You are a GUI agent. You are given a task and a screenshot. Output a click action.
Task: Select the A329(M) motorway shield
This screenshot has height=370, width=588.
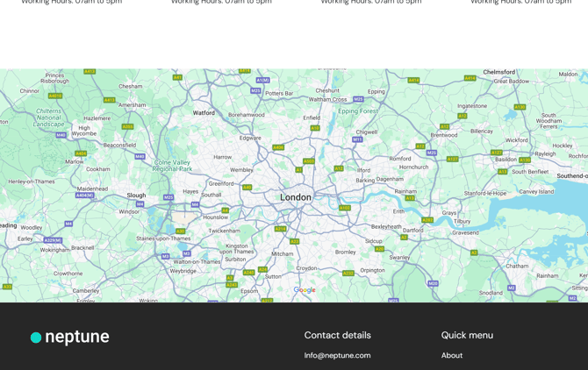[x=53, y=240]
